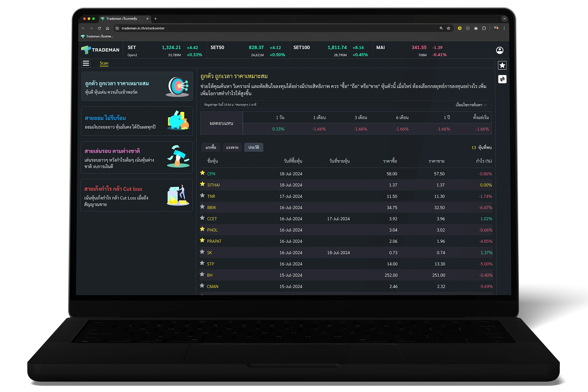Unfavorite CPN using its star
Screen dimensions: 588x392
pyautogui.click(x=202, y=173)
